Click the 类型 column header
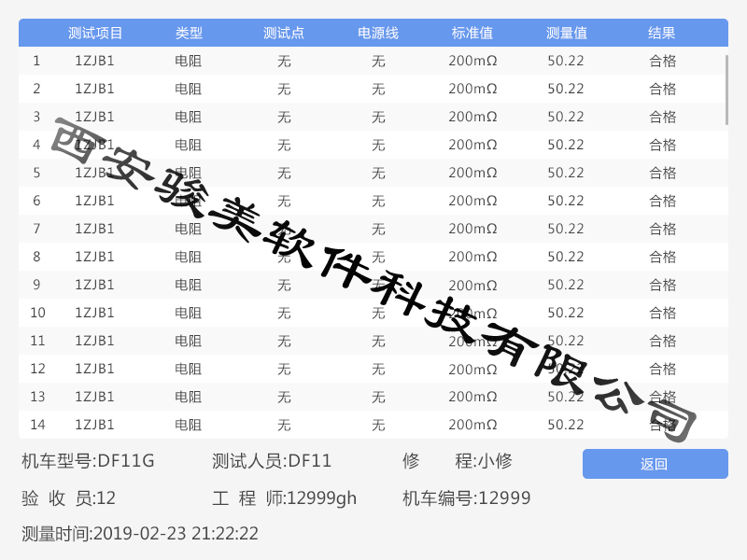 [189, 34]
